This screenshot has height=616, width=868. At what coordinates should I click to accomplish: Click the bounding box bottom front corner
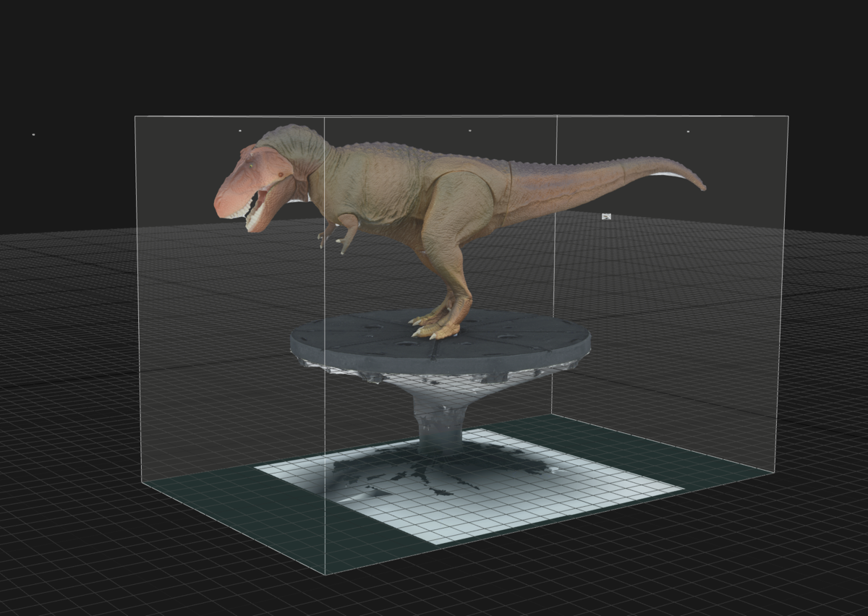point(325,573)
